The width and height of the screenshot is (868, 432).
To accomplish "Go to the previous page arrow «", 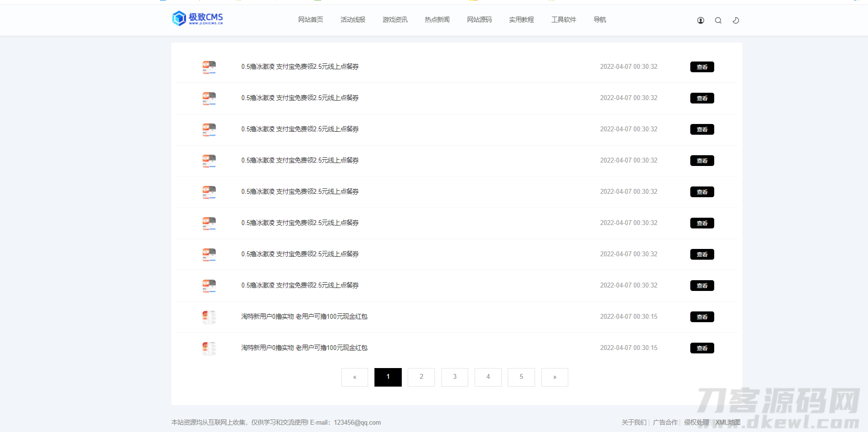I will 354,377.
